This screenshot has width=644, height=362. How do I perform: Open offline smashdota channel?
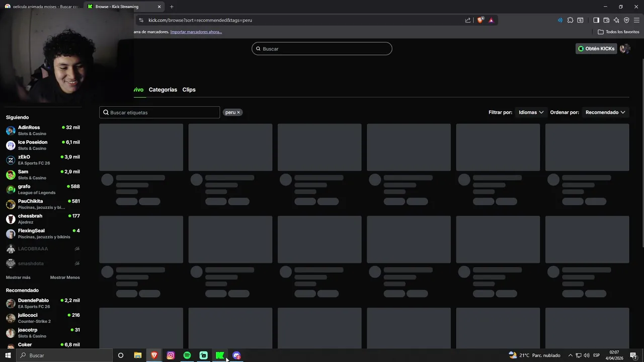[43, 263]
